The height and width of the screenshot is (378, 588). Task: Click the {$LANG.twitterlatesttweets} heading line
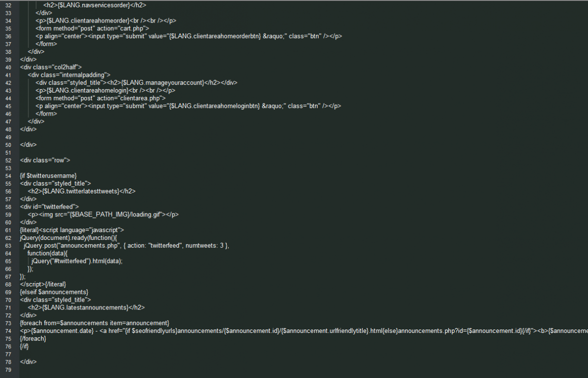click(x=82, y=191)
